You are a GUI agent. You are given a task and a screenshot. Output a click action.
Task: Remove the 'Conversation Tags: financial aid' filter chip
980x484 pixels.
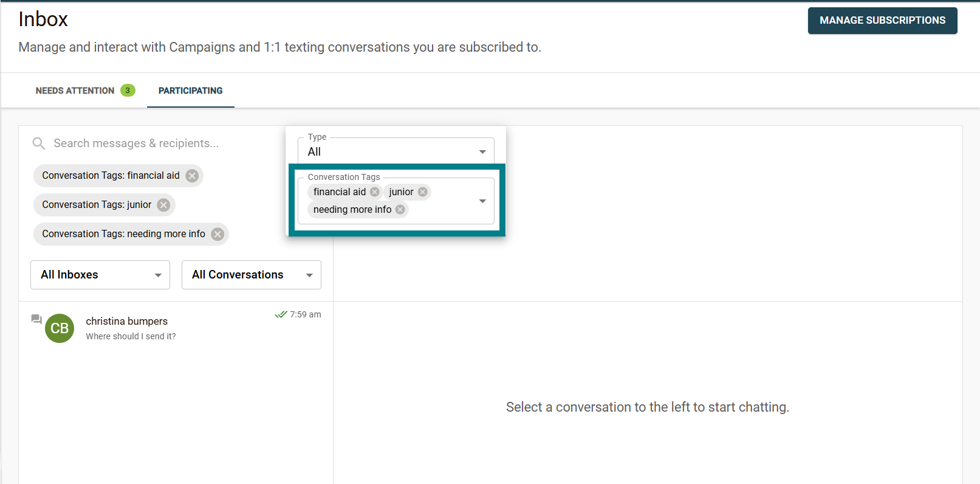tap(192, 176)
